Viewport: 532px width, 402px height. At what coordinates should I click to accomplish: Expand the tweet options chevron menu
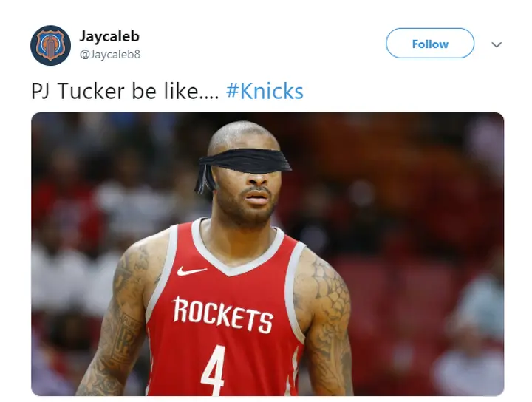(x=497, y=45)
